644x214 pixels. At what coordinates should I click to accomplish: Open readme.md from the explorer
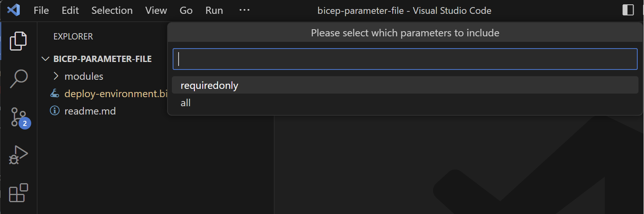(x=90, y=111)
